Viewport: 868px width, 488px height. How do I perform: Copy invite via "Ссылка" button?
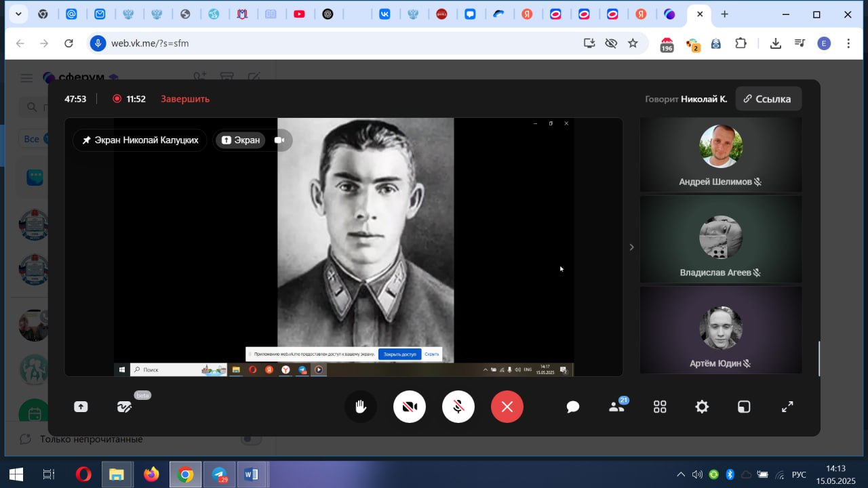click(768, 99)
